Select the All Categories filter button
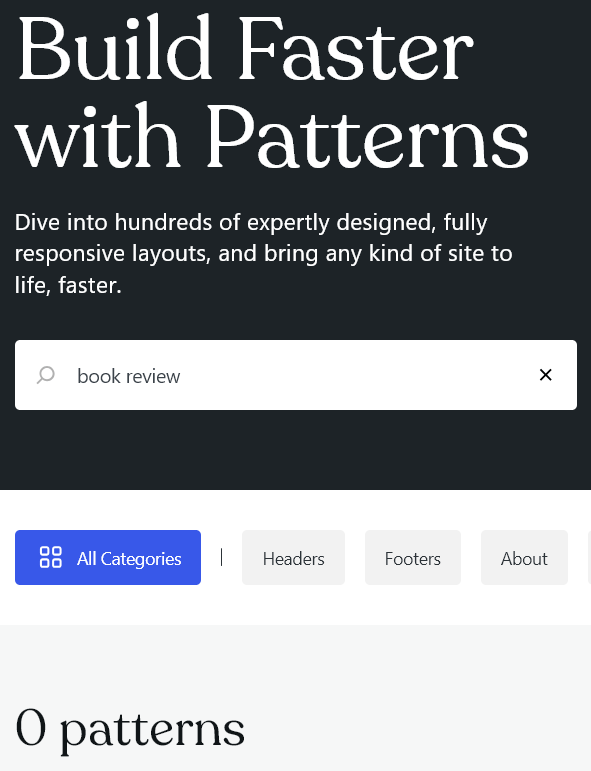 click(108, 557)
